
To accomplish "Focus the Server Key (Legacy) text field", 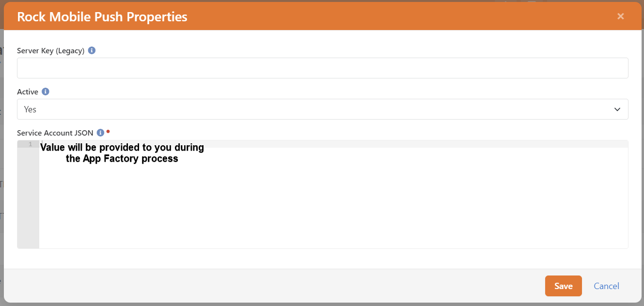I will (x=323, y=68).
